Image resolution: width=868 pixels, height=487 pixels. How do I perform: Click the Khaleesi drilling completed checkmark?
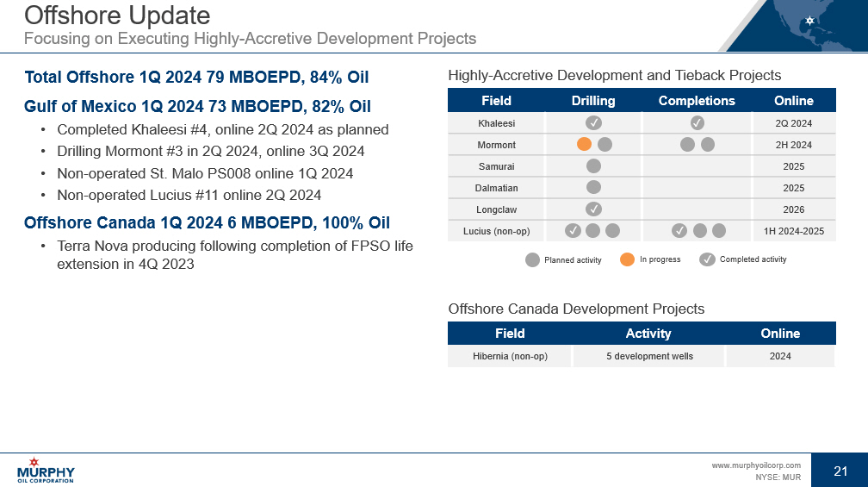(x=593, y=123)
